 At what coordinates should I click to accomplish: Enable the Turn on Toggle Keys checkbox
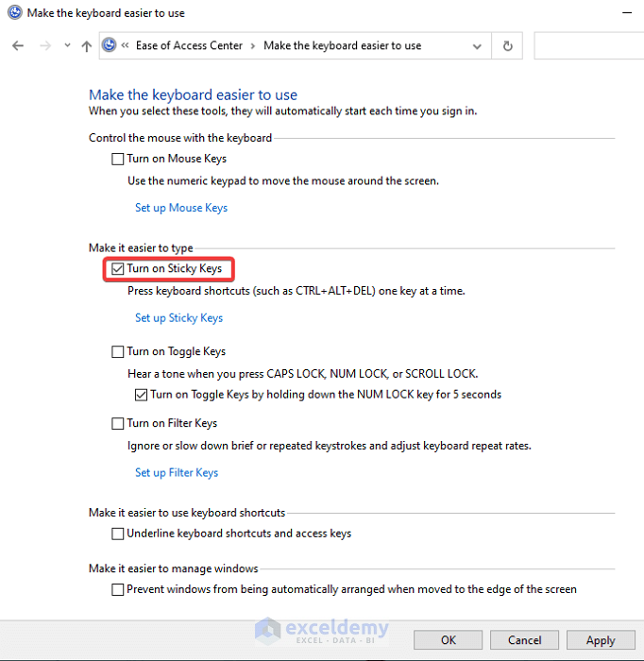pyautogui.click(x=118, y=351)
